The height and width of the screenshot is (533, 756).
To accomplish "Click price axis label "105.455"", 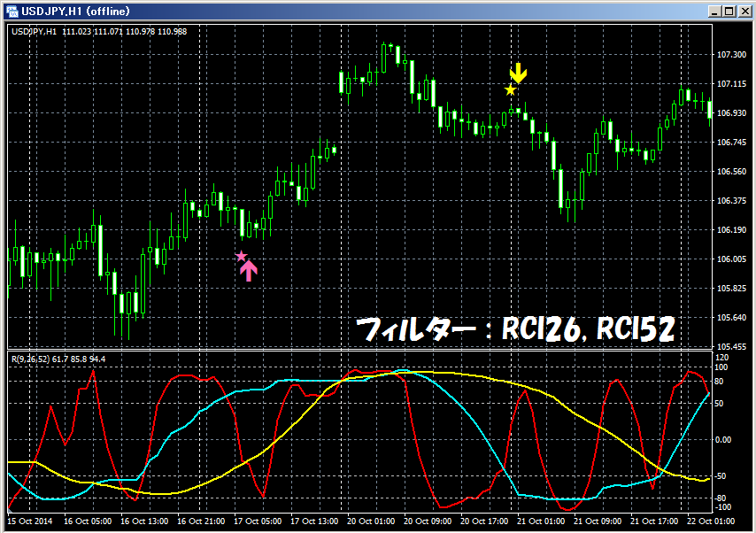I will pyautogui.click(x=731, y=347).
